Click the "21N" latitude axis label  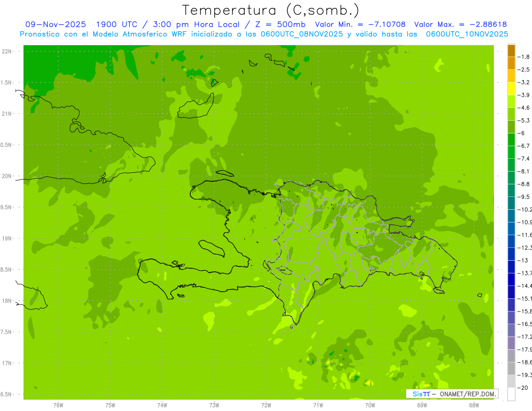pyautogui.click(x=8, y=114)
